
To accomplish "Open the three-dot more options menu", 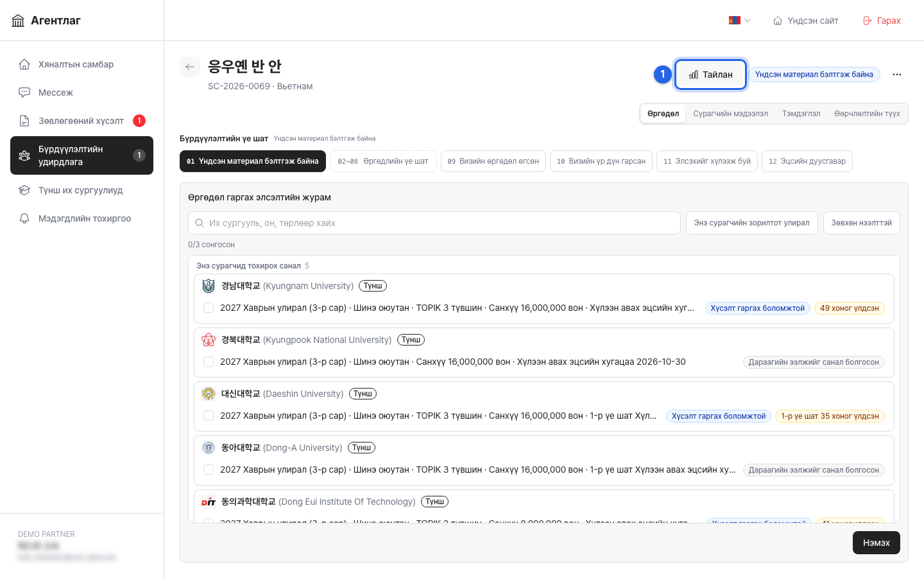I will coord(897,74).
